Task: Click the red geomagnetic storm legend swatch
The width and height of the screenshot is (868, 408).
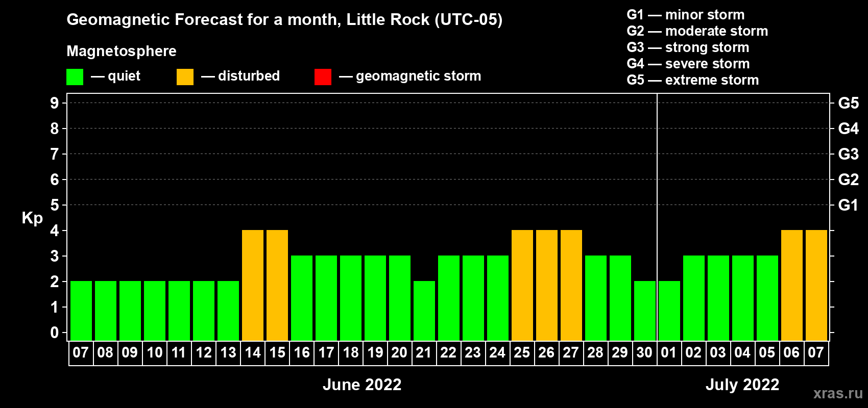Action: pyautogui.click(x=323, y=77)
